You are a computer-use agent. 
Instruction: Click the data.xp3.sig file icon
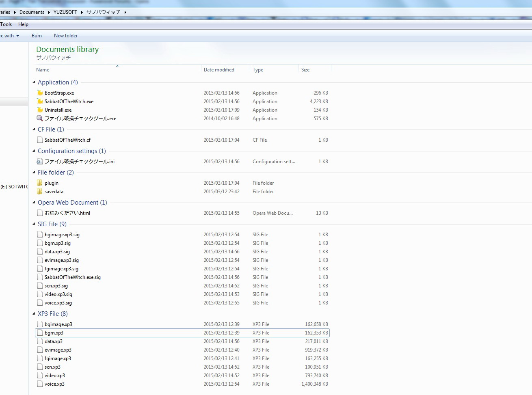click(40, 251)
